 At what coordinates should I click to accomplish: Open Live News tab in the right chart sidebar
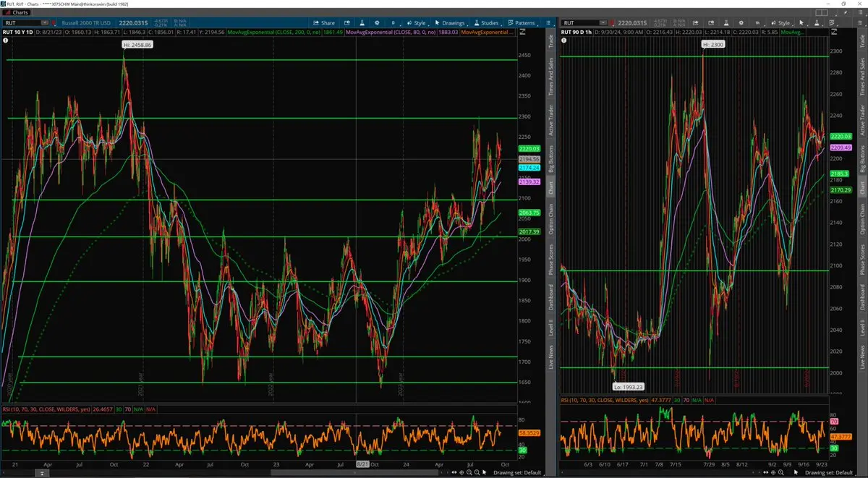[x=861, y=357]
